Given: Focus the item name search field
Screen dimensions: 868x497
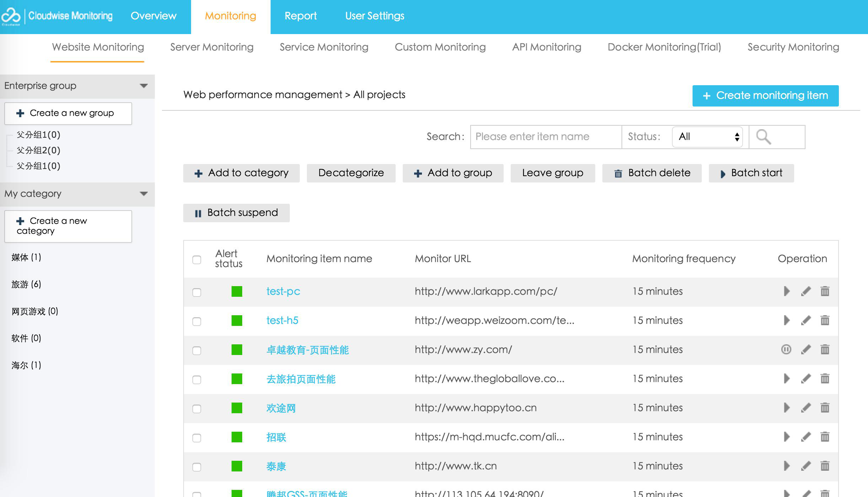Looking at the screenshot, I should [546, 137].
